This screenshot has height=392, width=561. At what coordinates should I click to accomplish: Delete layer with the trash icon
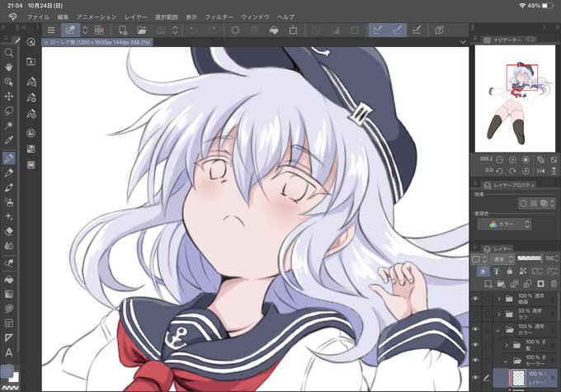[554, 284]
